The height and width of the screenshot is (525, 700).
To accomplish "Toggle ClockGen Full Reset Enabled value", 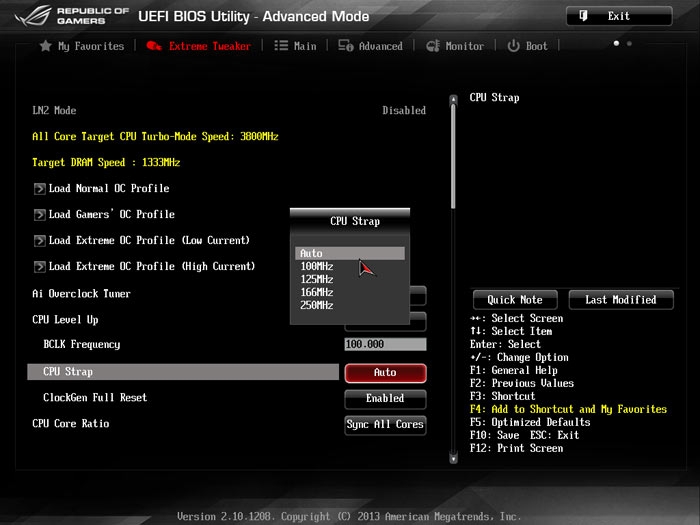I will [x=385, y=398].
